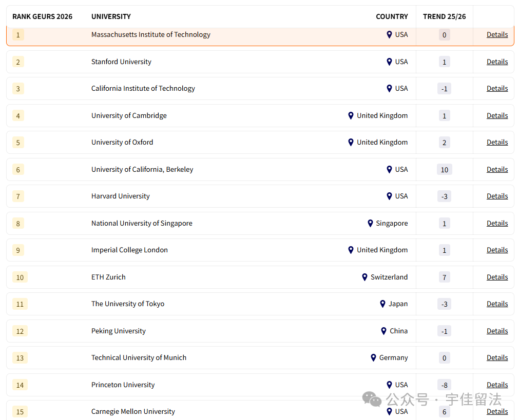This screenshot has height=420, width=518.
Task: Open Details for National University of Singapore
Action: point(497,224)
